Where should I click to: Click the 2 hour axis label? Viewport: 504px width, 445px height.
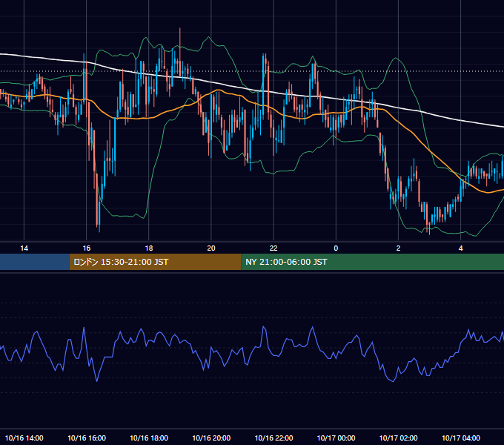pyautogui.click(x=398, y=248)
